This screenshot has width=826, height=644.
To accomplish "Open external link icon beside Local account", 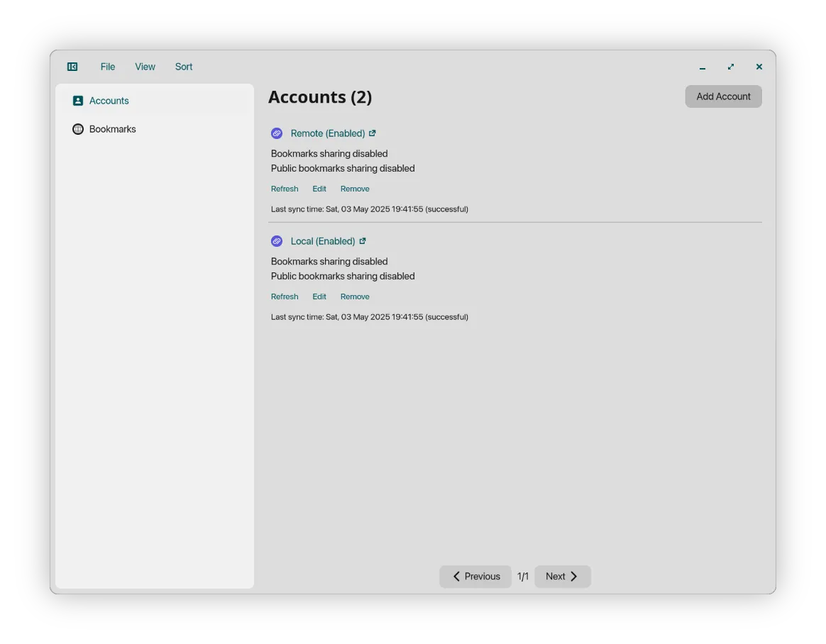I will click(x=363, y=241).
